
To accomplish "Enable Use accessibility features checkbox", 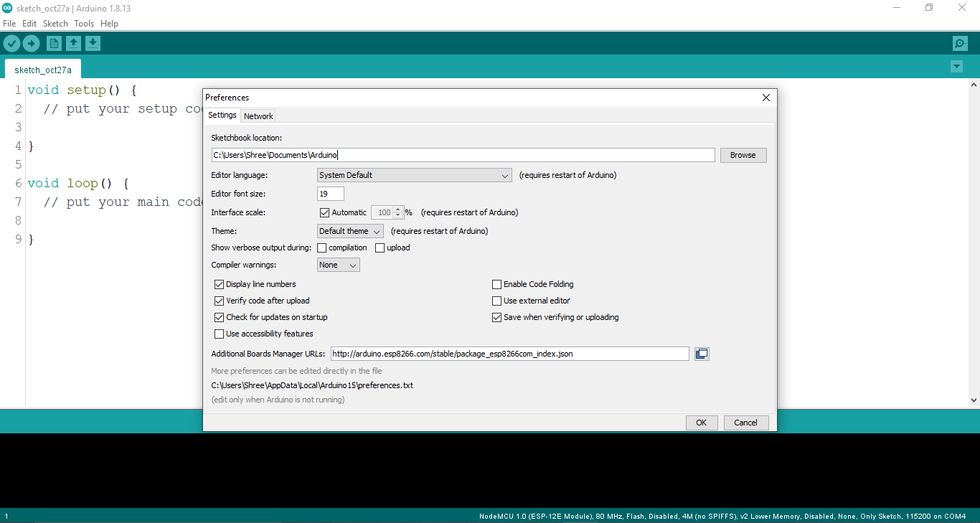I will pyautogui.click(x=220, y=334).
